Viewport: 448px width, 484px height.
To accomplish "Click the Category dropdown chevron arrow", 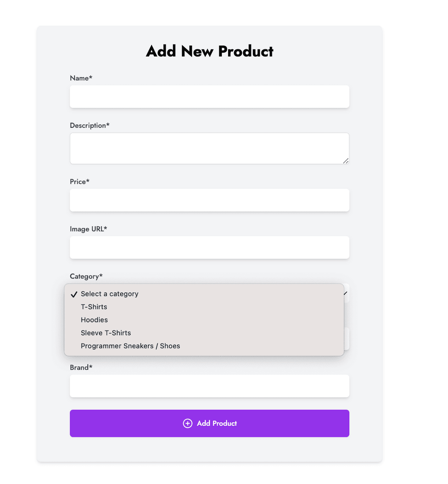I will coord(346,293).
